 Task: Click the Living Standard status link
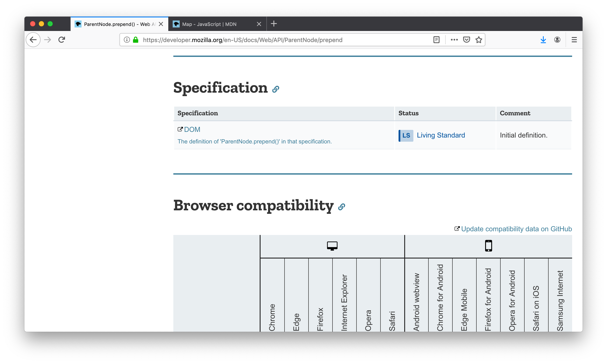[441, 135]
